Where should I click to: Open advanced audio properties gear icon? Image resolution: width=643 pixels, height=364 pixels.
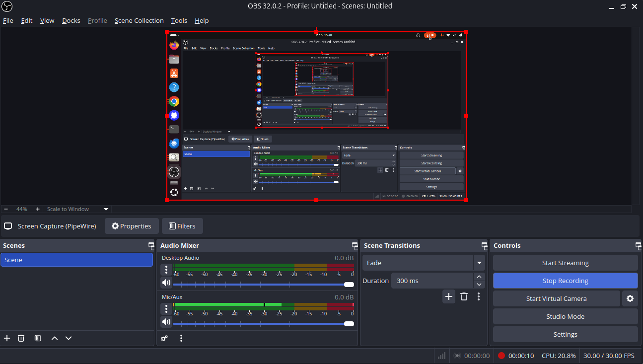click(x=164, y=338)
